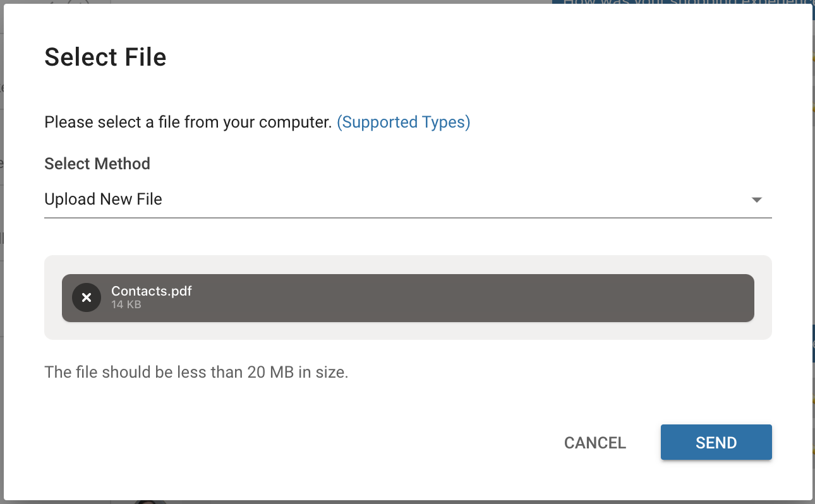Send the selected file with SEND
This screenshot has width=815, height=504.
point(716,442)
